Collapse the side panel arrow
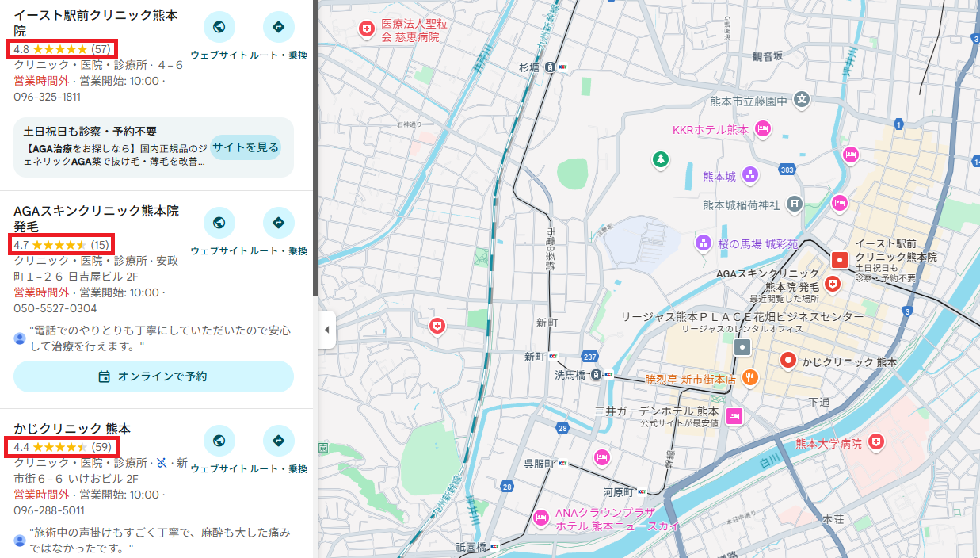This screenshot has width=980, height=558. click(x=326, y=330)
